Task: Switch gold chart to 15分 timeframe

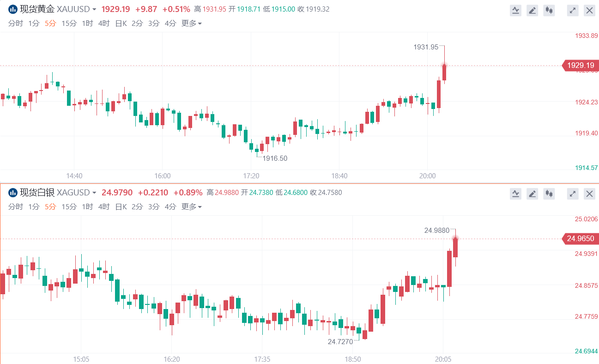Action: coord(69,24)
